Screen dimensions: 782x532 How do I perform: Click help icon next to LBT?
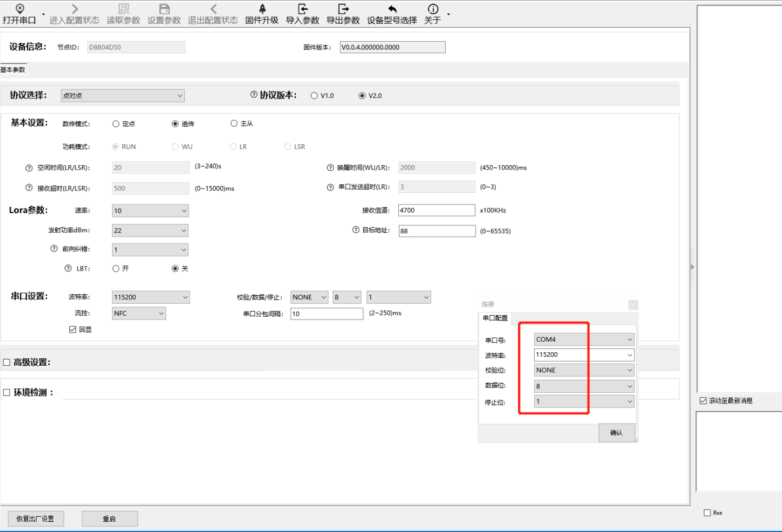(68, 269)
